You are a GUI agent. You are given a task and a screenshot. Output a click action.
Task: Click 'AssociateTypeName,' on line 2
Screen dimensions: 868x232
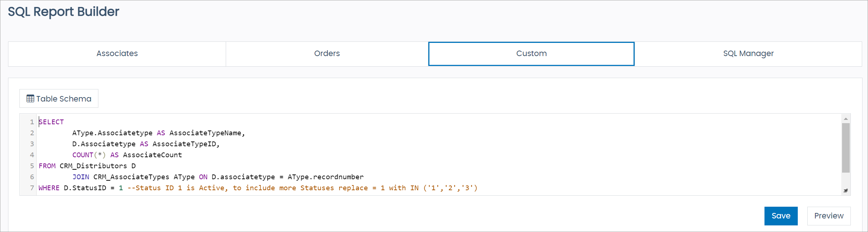pos(207,133)
